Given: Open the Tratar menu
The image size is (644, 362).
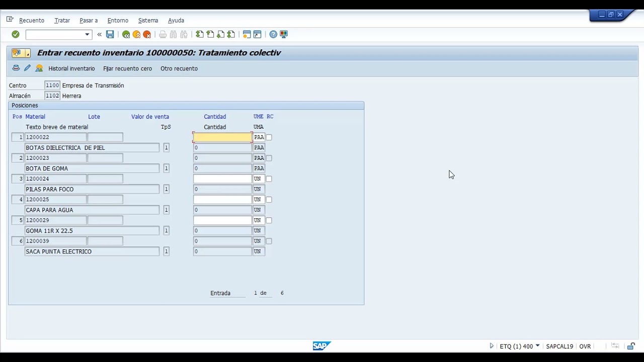Looking at the screenshot, I should 62,20.
